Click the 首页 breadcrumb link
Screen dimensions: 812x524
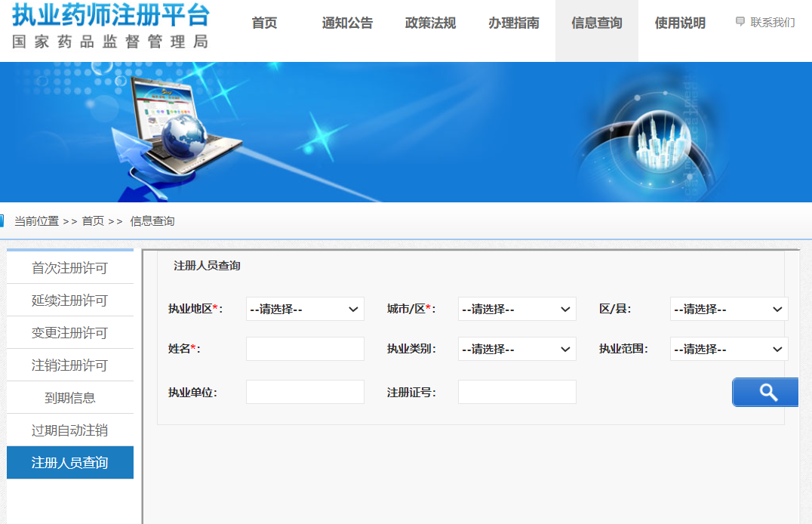tap(93, 221)
